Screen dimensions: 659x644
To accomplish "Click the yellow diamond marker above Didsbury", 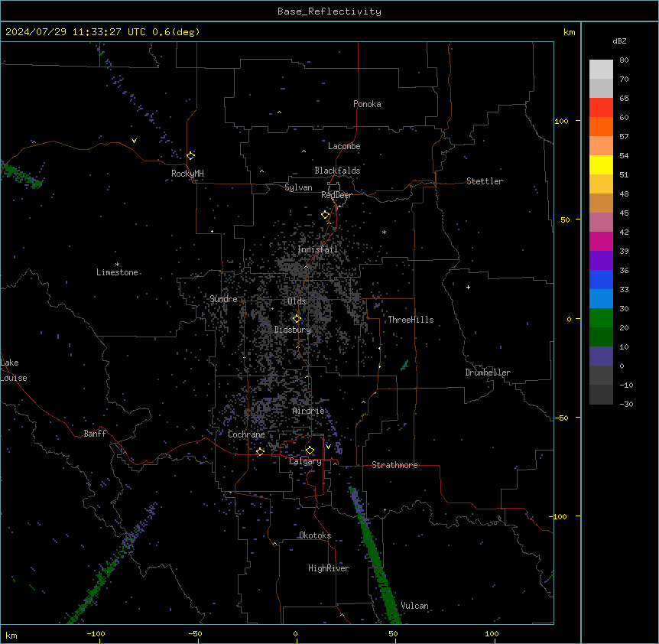I will click(297, 319).
